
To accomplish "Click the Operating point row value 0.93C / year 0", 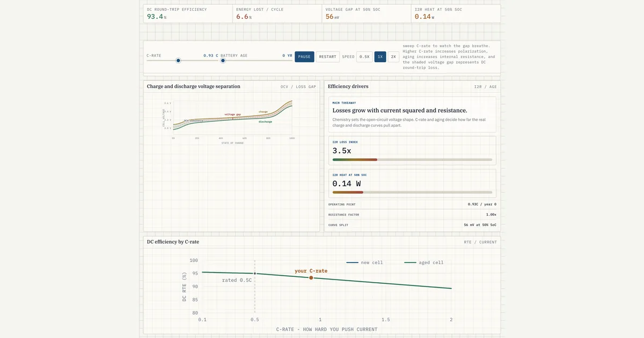I will [x=482, y=204].
